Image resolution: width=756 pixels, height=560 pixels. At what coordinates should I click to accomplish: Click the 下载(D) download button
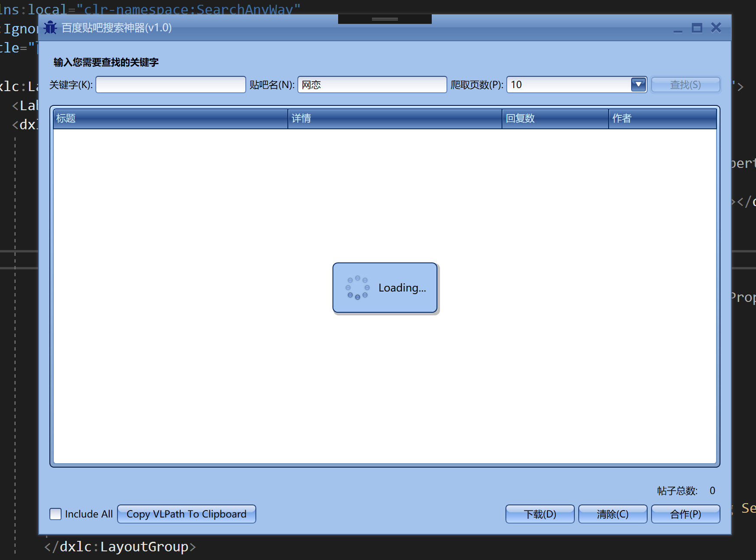[x=540, y=514]
